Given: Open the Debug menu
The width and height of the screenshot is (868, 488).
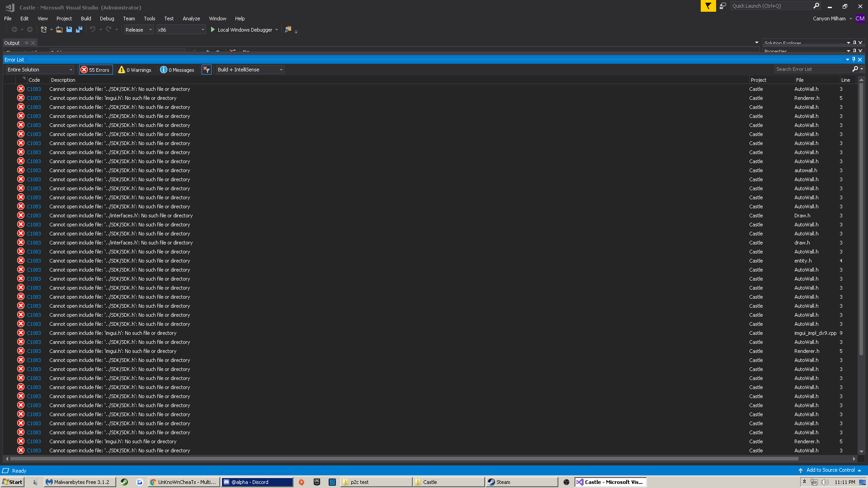Looking at the screenshot, I should 107,19.
